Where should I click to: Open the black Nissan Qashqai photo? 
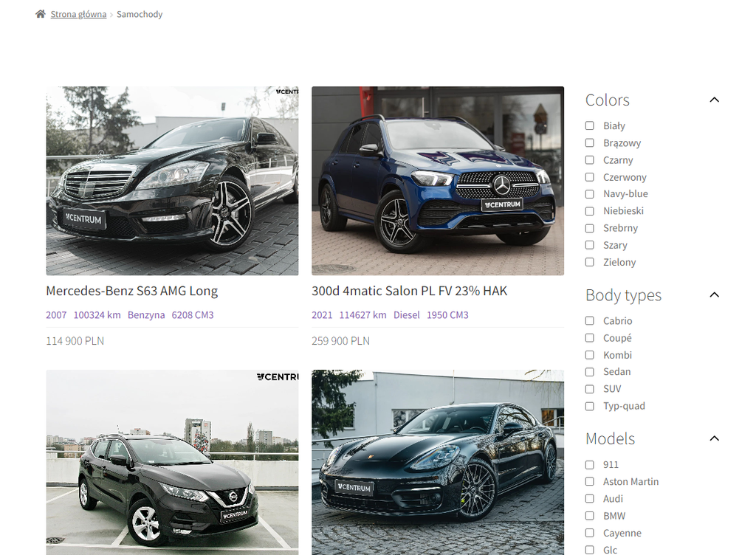(x=172, y=463)
